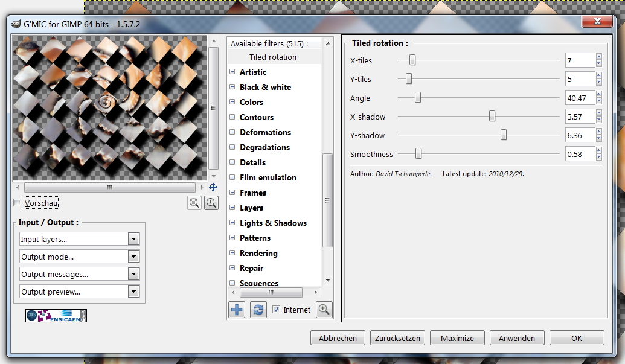Click the Zurücksetzen button

coord(397,338)
